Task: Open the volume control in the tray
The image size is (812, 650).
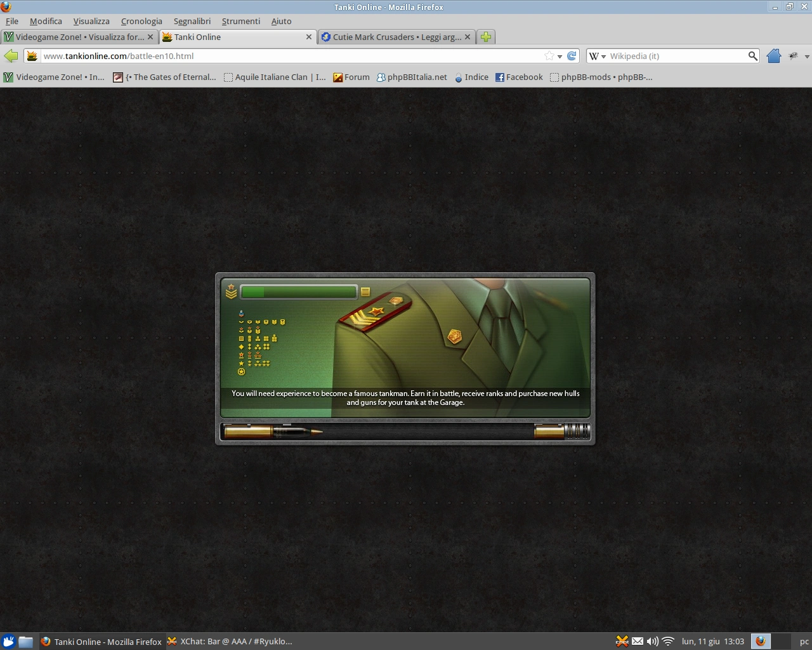Action: click(x=652, y=641)
